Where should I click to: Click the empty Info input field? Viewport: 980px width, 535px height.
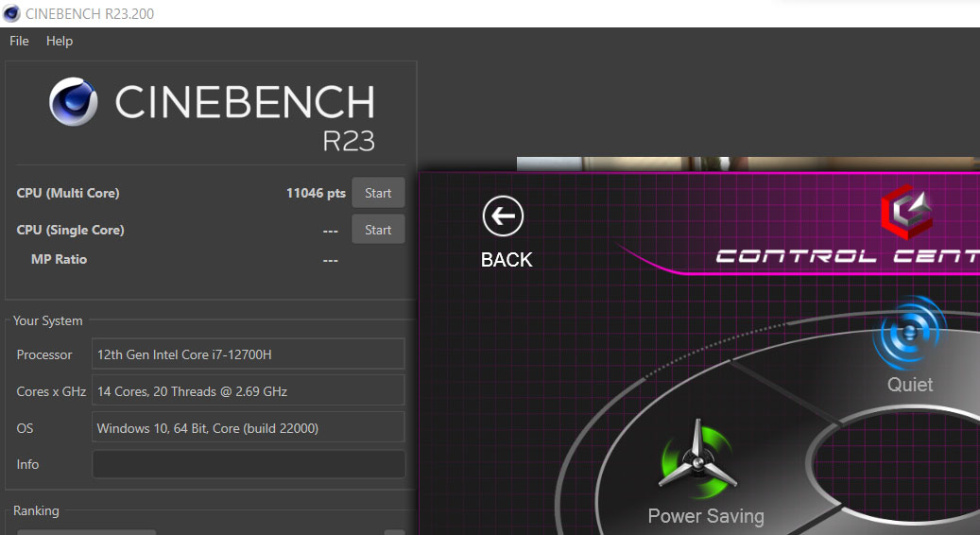tap(249, 464)
